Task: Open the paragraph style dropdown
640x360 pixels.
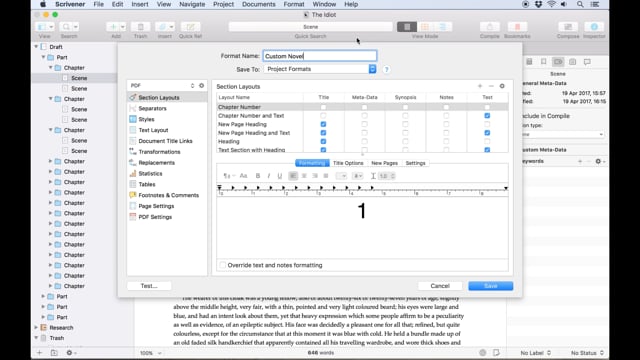Action: coord(229,176)
